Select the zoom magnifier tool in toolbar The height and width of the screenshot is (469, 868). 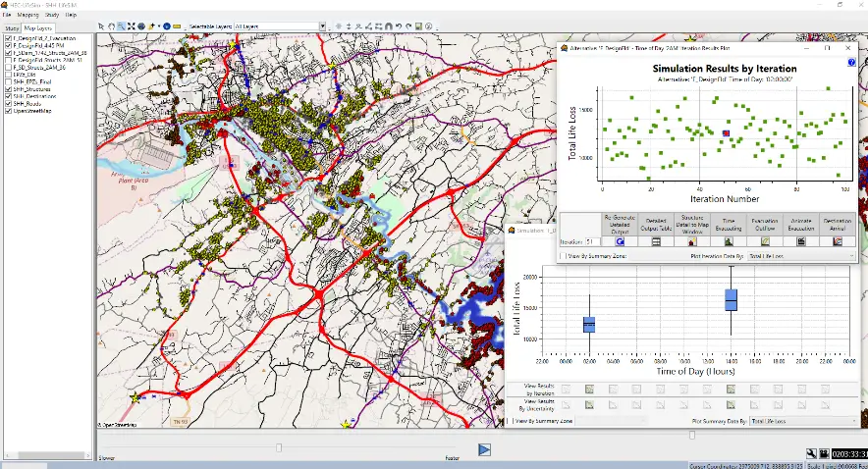(x=121, y=26)
